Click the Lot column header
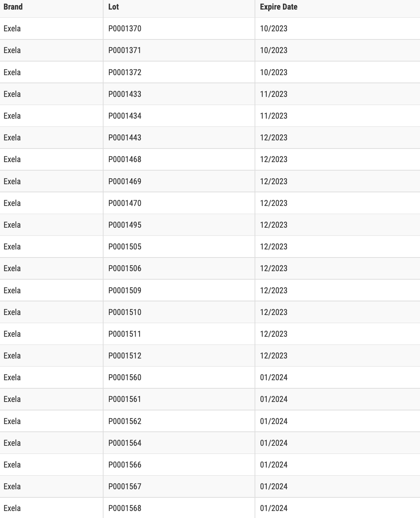Image resolution: width=420 pixels, height=518 pixels. point(113,7)
